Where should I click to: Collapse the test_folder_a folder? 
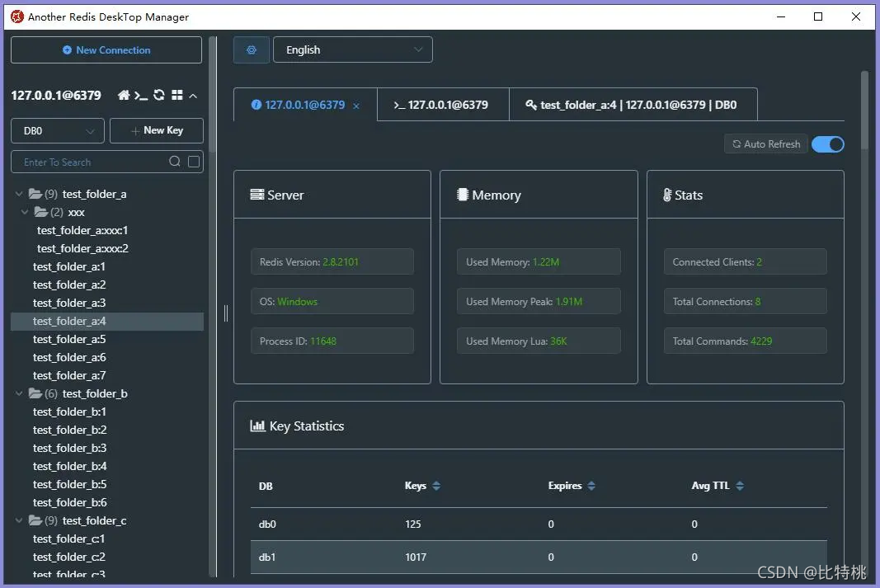coord(19,194)
